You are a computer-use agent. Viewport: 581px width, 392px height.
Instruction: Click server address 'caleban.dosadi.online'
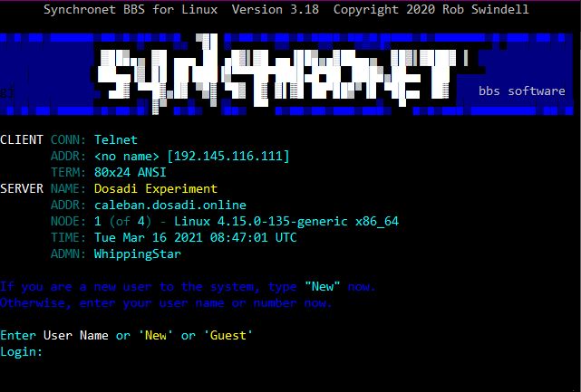pos(170,206)
